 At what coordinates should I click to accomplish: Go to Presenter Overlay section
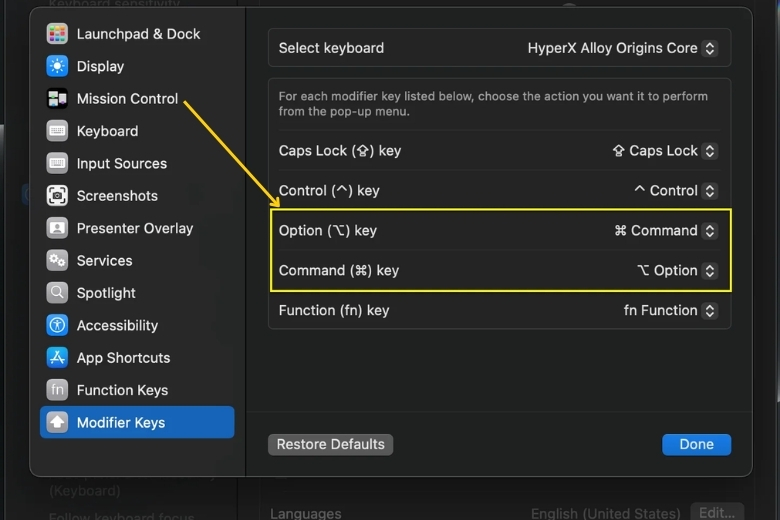[137, 228]
